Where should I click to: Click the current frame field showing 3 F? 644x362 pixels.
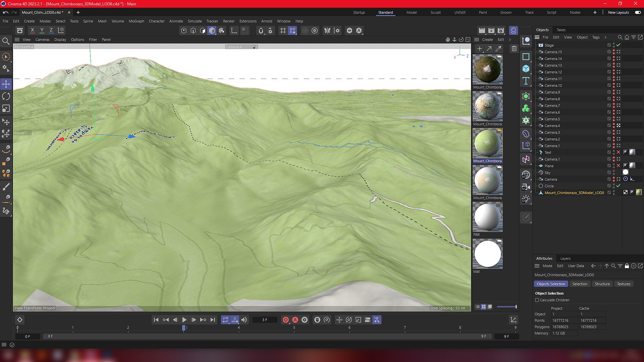(265, 320)
